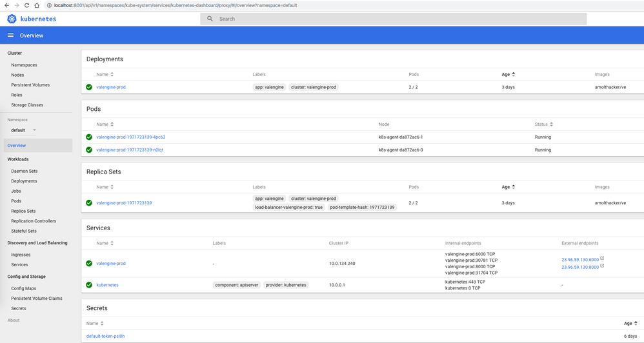Go to Config Maps in sidebar
This screenshot has height=343, width=644.
pyautogui.click(x=24, y=289)
